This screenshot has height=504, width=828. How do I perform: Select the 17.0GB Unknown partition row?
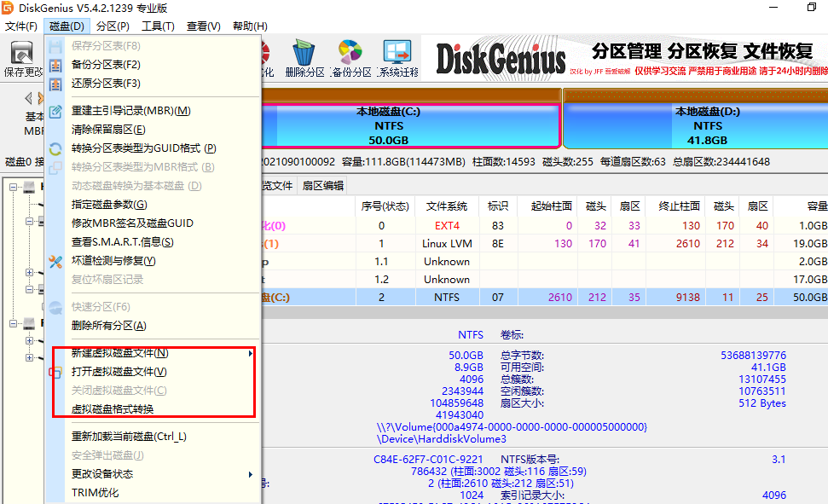[x=544, y=280]
